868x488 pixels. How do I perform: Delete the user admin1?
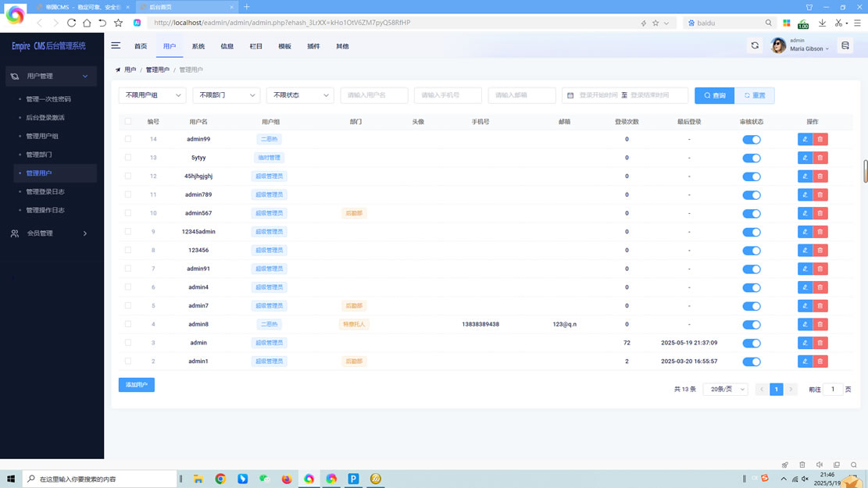[820, 362]
